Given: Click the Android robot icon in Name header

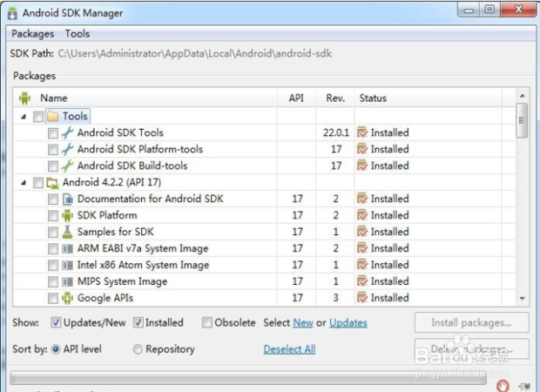Looking at the screenshot, I should 24,98.
